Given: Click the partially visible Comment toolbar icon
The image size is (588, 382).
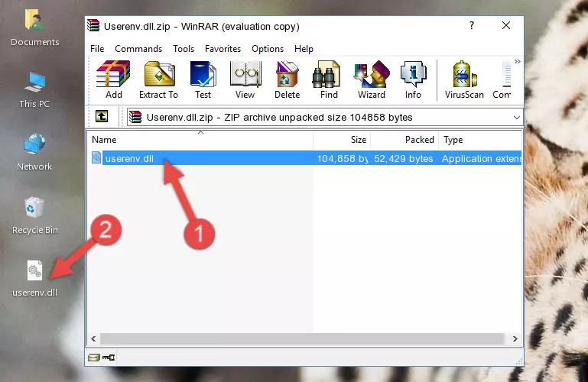Looking at the screenshot, I should [x=502, y=79].
